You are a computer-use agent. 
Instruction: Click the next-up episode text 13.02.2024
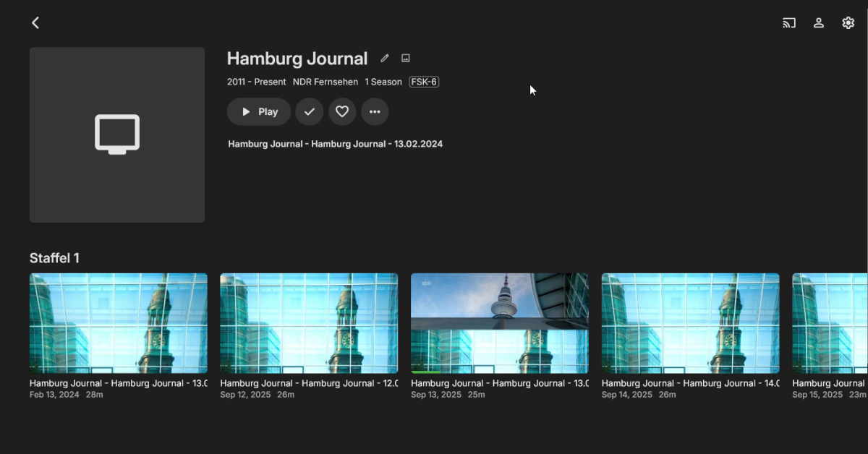click(x=336, y=144)
